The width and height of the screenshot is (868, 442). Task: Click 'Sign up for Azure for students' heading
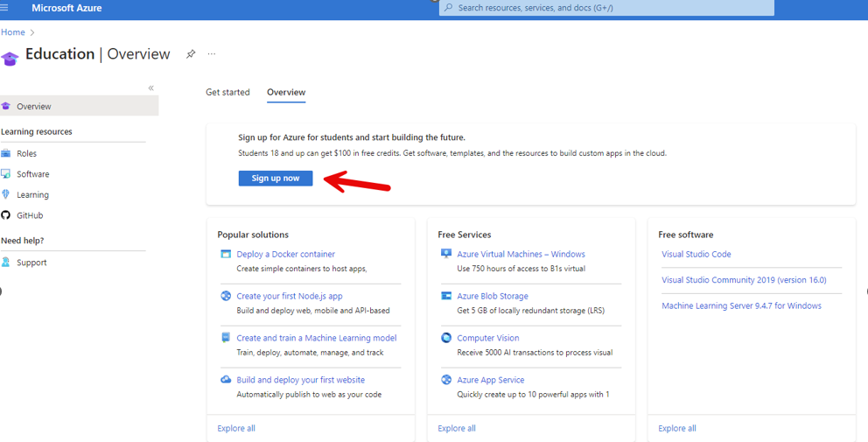[x=352, y=137]
